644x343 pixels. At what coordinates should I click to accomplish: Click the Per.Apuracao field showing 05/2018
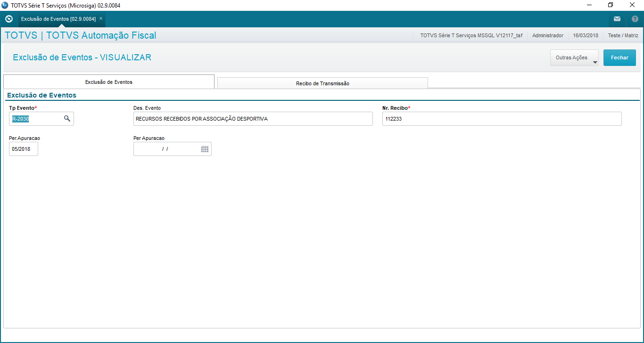point(24,149)
